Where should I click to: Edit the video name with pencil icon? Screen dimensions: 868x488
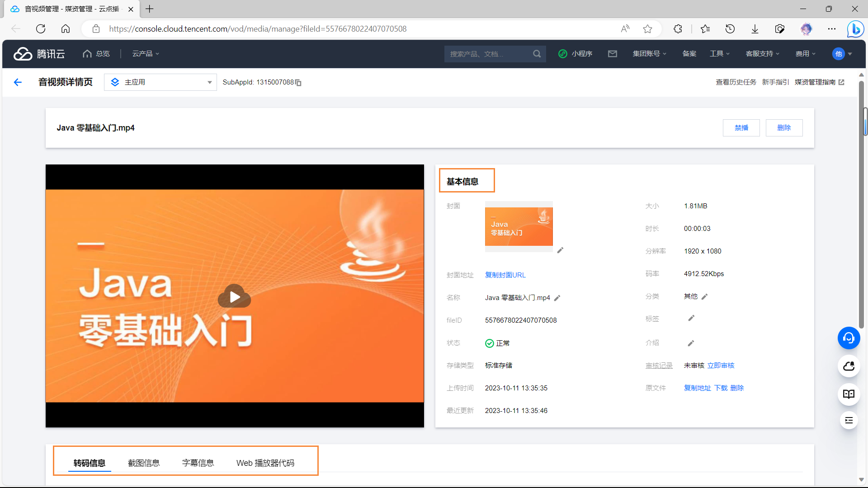[x=557, y=298]
